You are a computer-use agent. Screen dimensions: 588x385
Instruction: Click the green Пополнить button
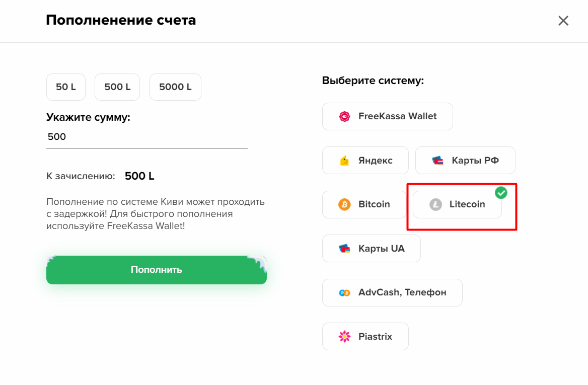coord(157,270)
